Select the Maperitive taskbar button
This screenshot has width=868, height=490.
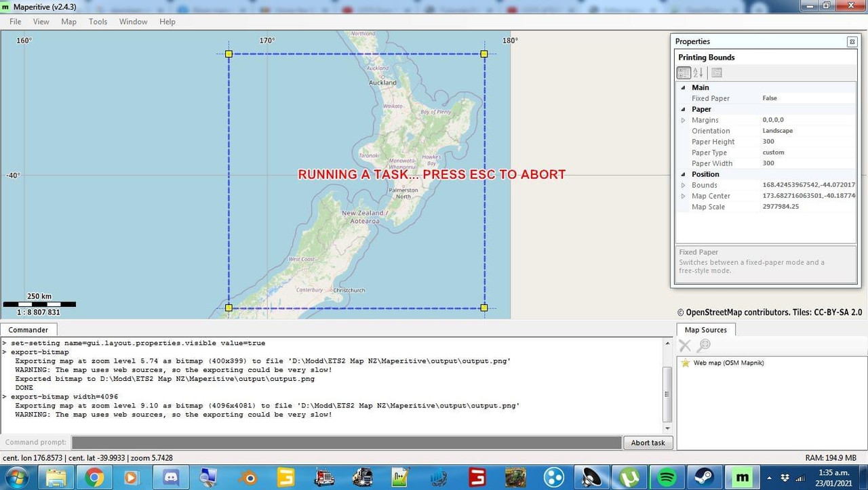click(743, 477)
